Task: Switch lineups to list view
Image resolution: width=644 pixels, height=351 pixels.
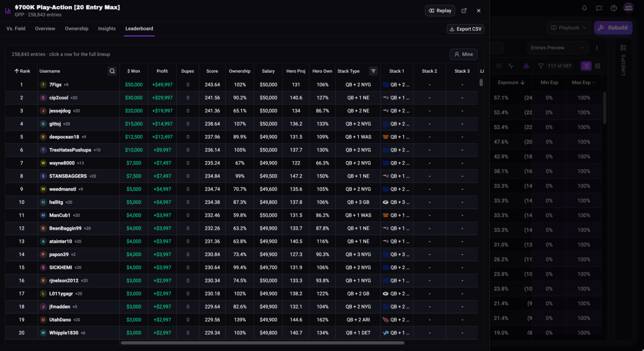Action: (x=586, y=66)
